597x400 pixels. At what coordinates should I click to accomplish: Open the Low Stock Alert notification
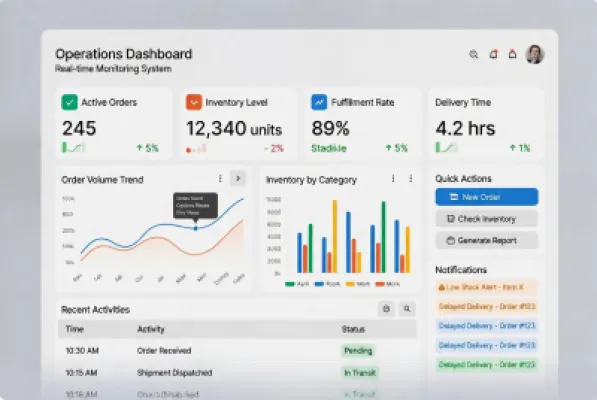(487, 287)
